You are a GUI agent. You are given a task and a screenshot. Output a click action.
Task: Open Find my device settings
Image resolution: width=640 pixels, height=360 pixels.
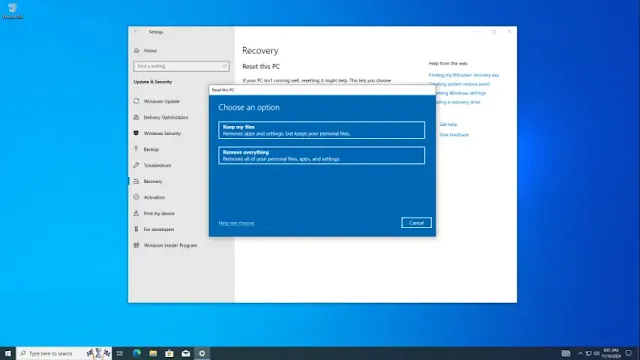(x=159, y=213)
